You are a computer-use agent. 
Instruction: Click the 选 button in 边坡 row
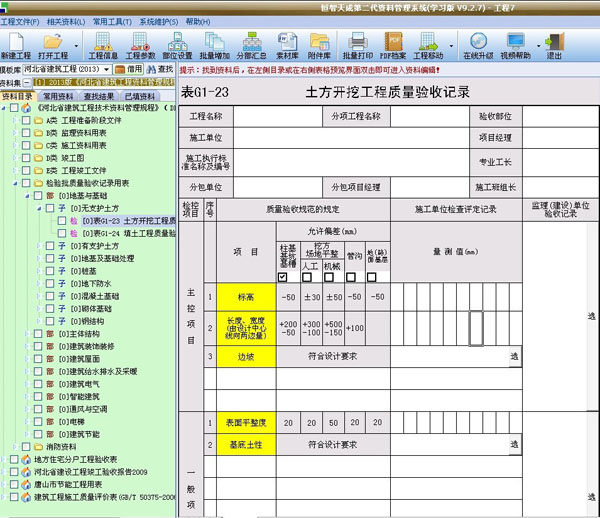point(514,357)
